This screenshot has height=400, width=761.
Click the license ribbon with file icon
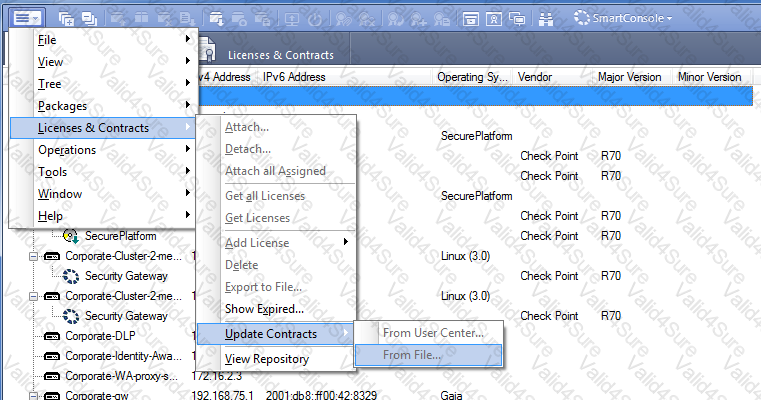click(x=442, y=19)
